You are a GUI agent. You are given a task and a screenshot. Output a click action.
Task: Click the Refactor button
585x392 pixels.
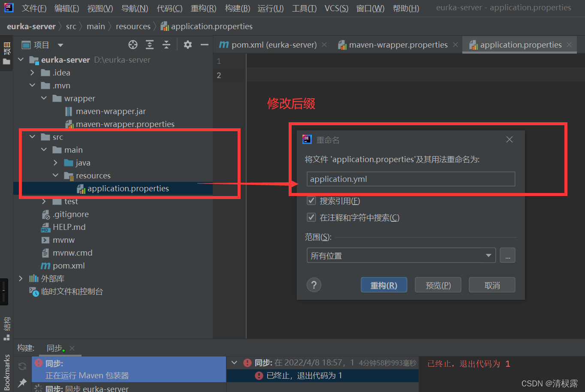[384, 285]
